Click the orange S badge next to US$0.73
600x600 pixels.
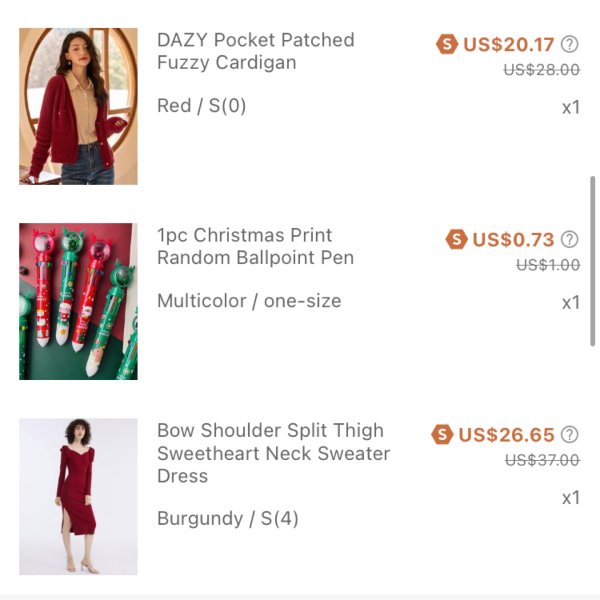click(x=456, y=239)
